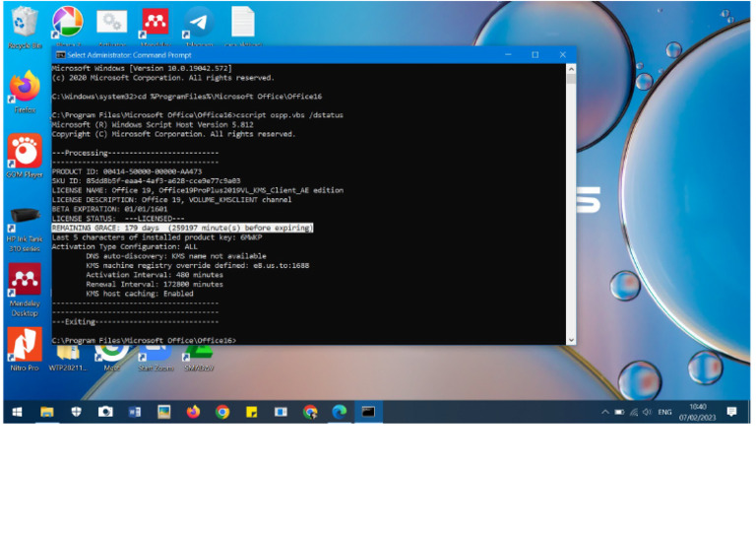
Task: Launch Firefox from the desktop shortcut
Action: pyautogui.click(x=25, y=91)
